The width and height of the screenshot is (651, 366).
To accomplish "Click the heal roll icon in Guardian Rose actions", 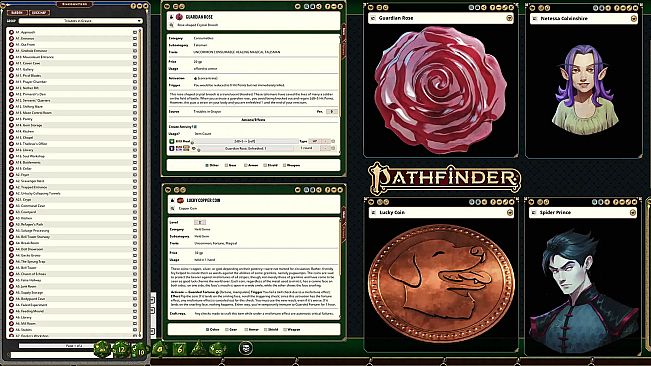I will [171, 141].
